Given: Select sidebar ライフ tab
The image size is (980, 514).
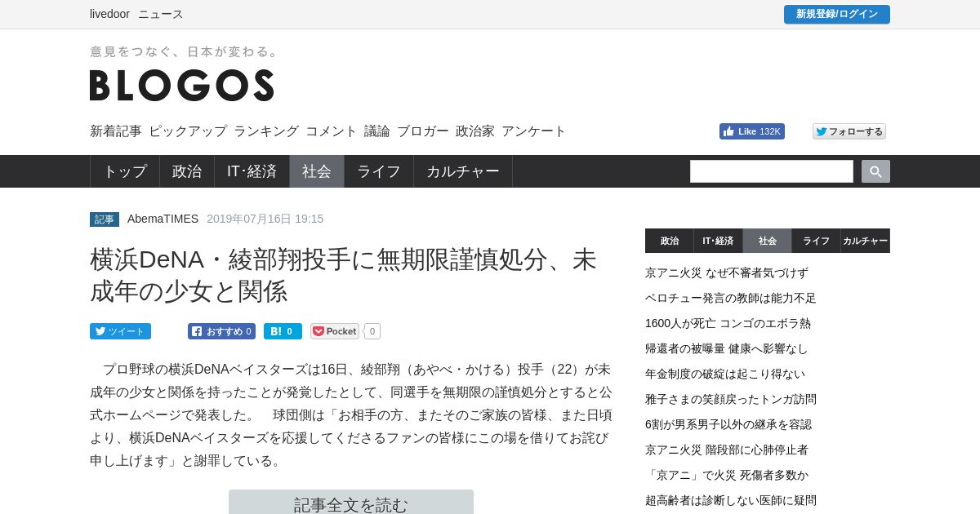Looking at the screenshot, I should pyautogui.click(x=817, y=241).
